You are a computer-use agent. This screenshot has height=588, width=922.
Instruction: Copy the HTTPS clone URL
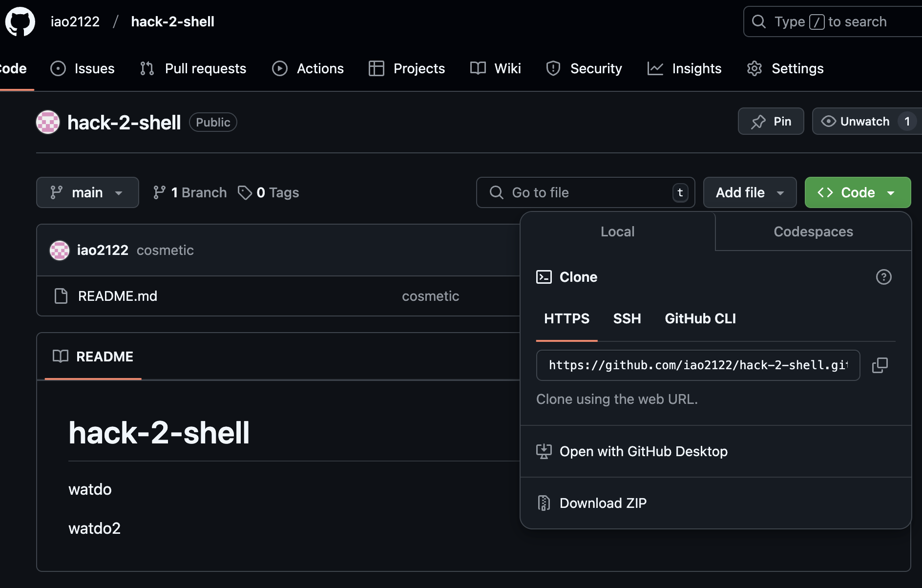(x=880, y=365)
